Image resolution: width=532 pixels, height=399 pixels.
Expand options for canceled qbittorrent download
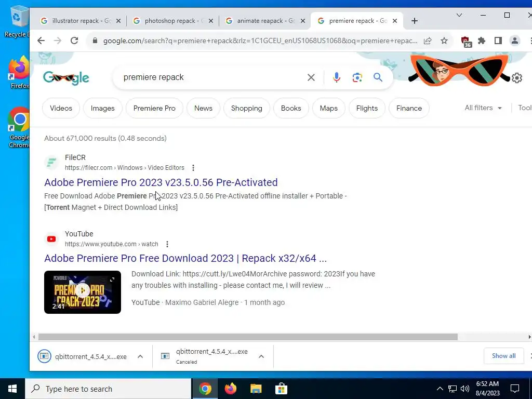coord(261,356)
